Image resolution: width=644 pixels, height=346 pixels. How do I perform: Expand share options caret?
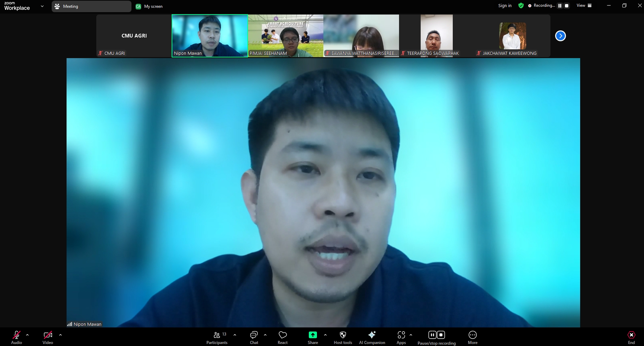coord(325,335)
